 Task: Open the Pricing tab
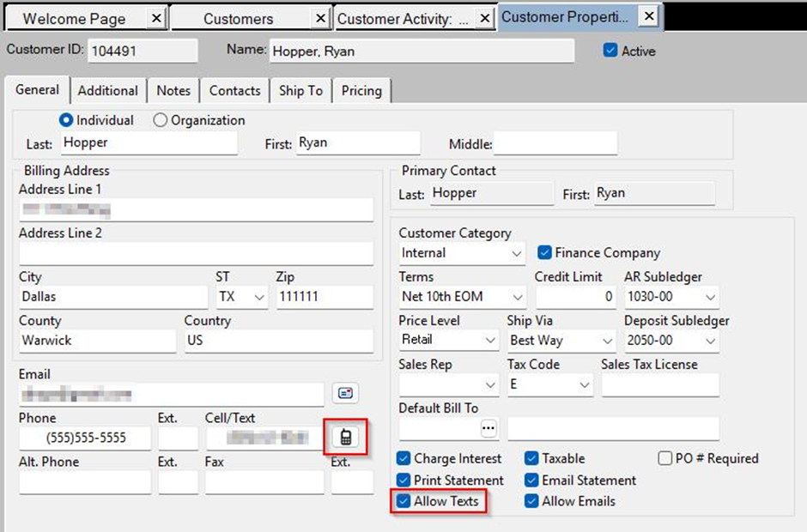(x=361, y=90)
